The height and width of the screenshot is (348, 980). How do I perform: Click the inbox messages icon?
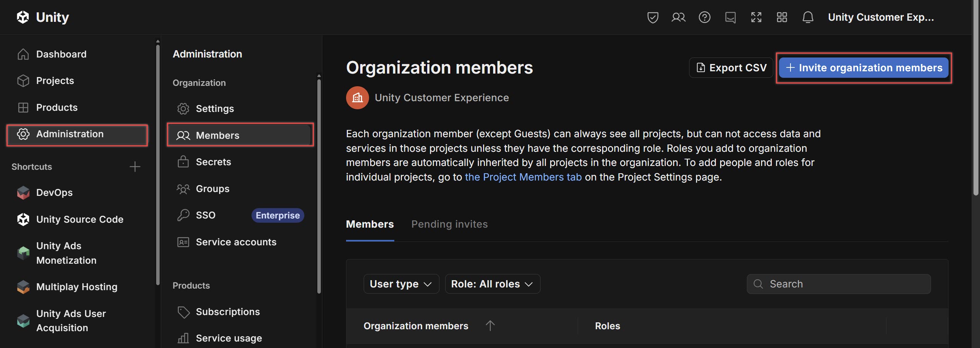pyautogui.click(x=730, y=17)
